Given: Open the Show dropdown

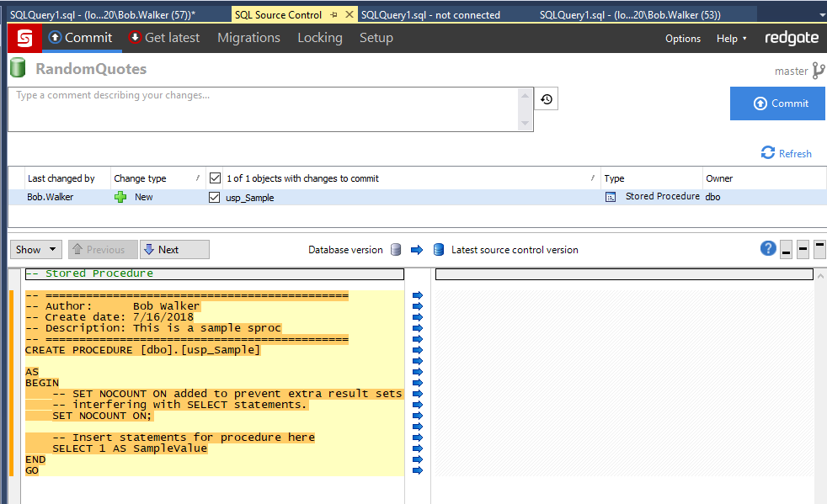Looking at the screenshot, I should coord(35,249).
